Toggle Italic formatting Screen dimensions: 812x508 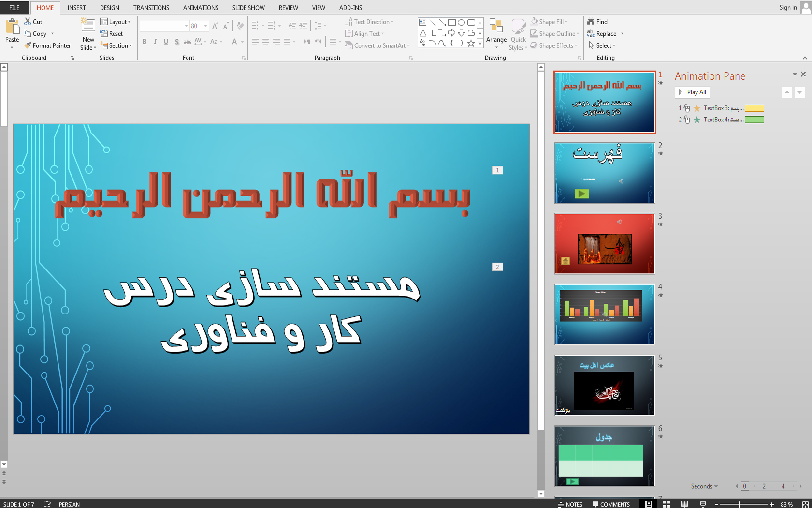(155, 42)
